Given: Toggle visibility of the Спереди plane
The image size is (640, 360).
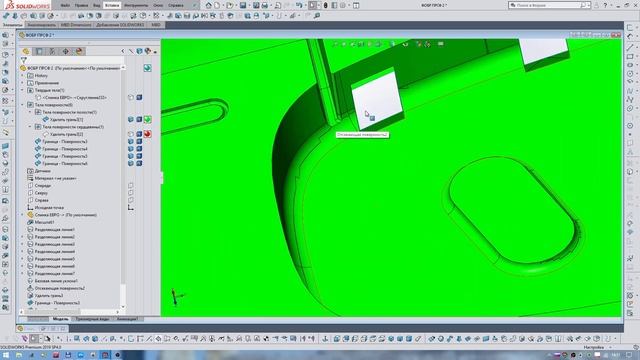Looking at the screenshot, I should pos(131,186).
